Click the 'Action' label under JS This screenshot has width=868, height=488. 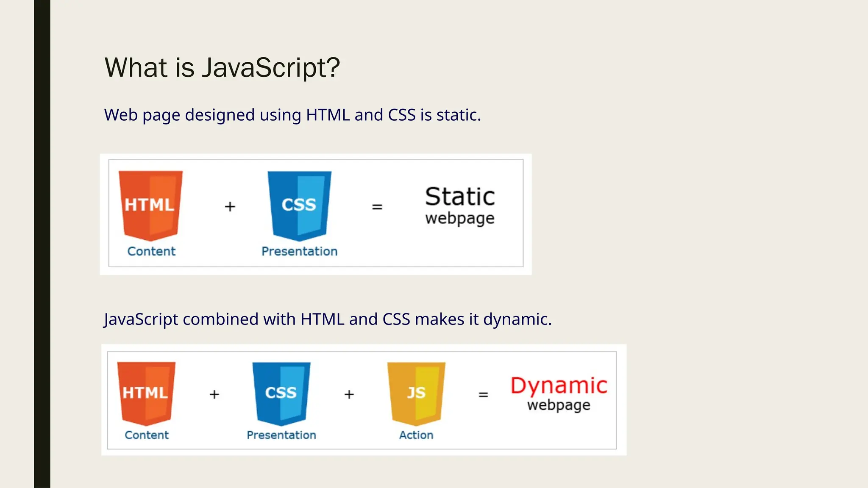pyautogui.click(x=416, y=435)
